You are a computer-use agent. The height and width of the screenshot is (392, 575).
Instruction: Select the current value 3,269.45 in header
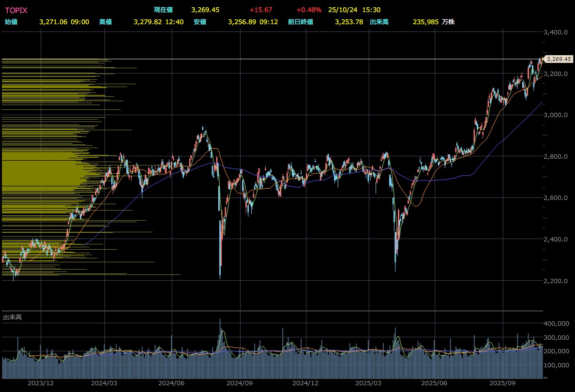[205, 10]
